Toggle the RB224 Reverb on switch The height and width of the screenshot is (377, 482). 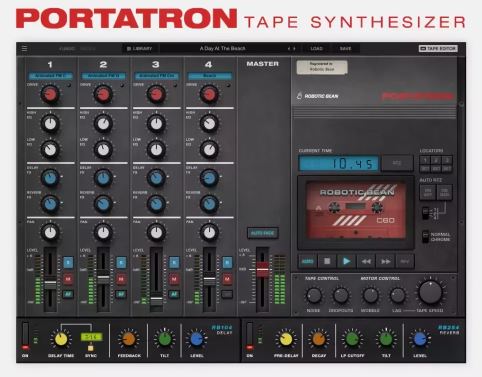click(250, 336)
